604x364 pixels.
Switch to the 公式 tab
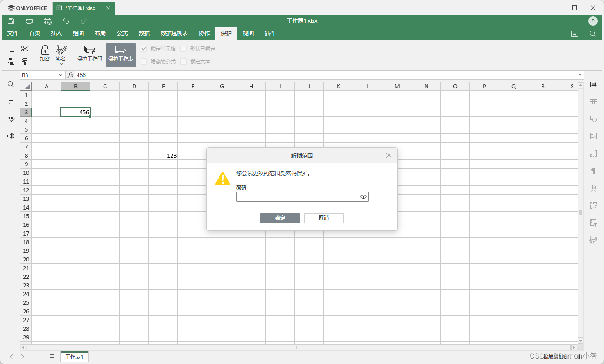tap(122, 33)
